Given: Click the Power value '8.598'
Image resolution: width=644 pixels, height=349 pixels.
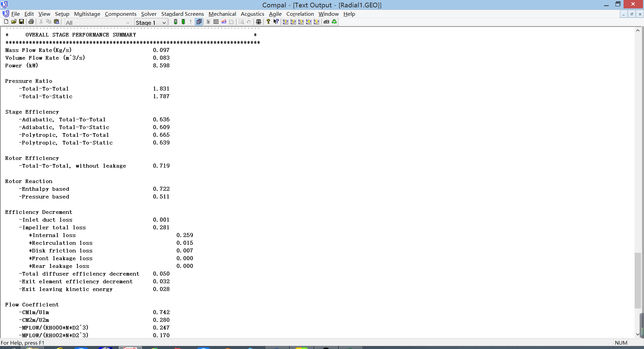Looking at the screenshot, I should (x=161, y=66).
